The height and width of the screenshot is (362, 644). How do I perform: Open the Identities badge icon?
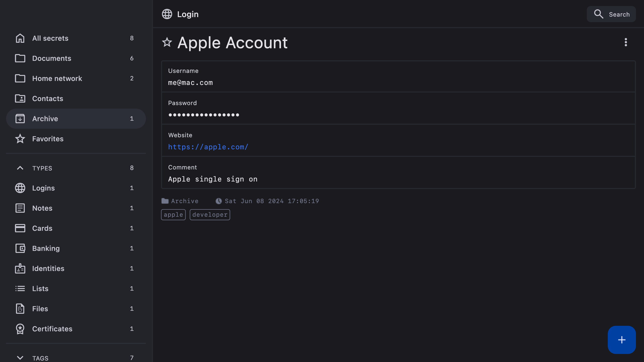tap(20, 268)
